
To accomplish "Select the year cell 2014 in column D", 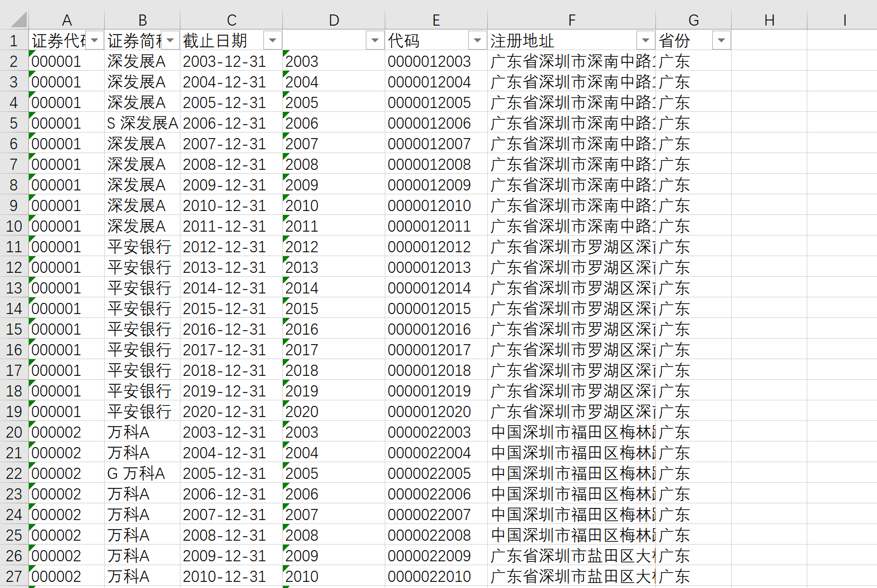I will click(x=334, y=288).
